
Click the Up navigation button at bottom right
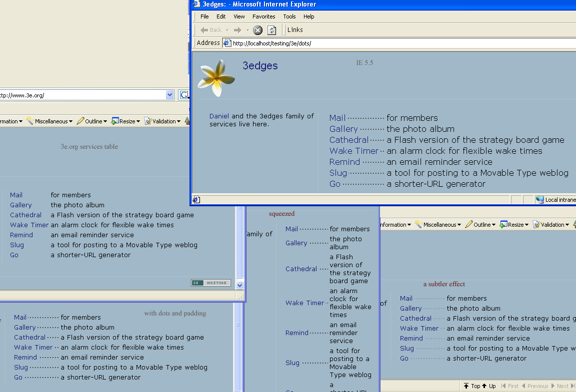click(488, 386)
